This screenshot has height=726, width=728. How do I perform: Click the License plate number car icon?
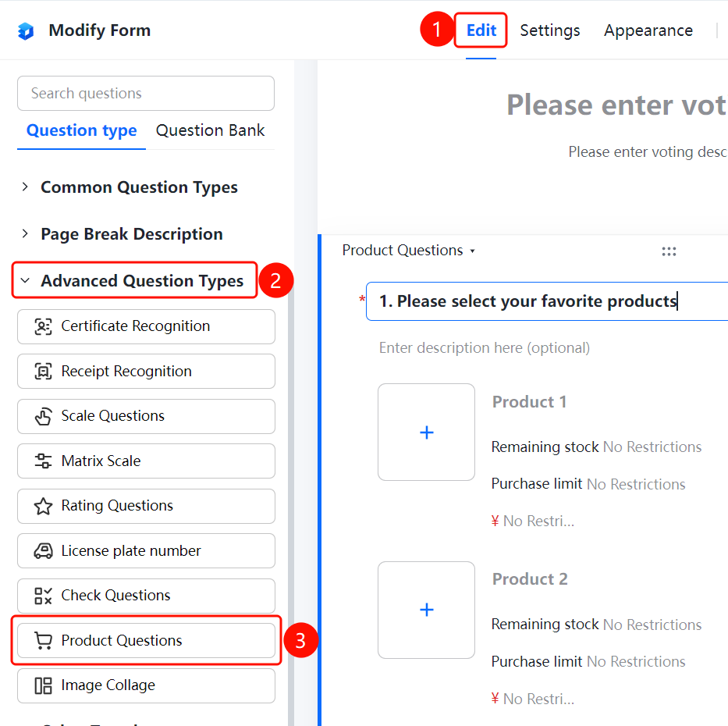(x=43, y=551)
